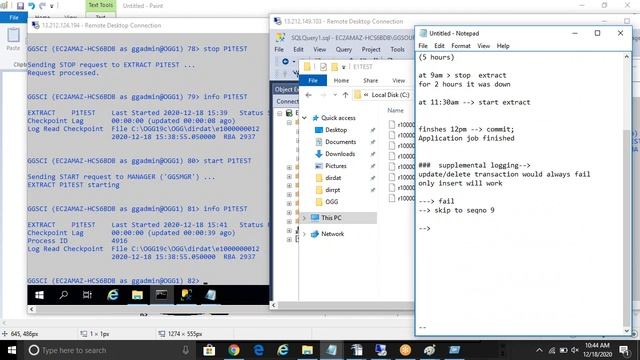Viewport: 640px width, 360px height.
Task: Expand Network tree node
Action: click(x=304, y=234)
